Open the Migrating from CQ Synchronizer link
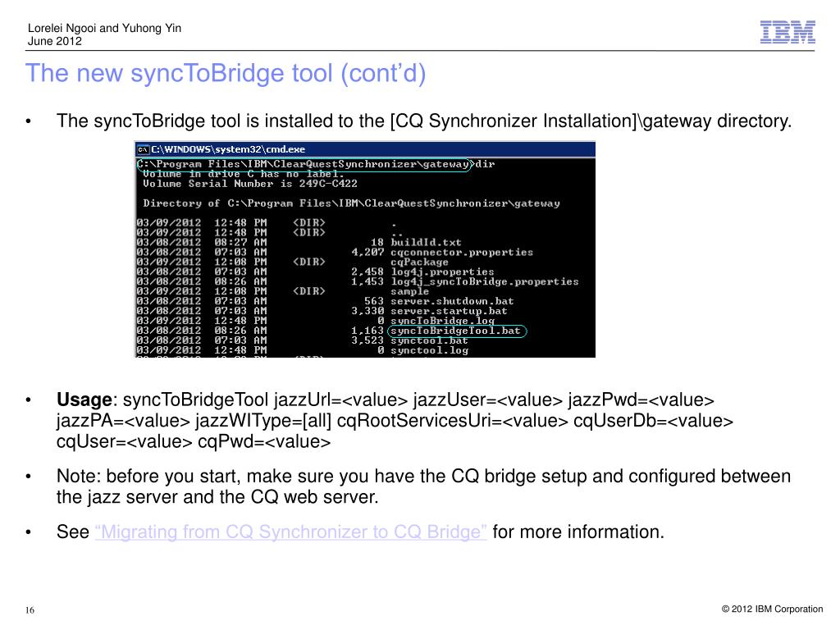The image size is (840, 630). [x=291, y=532]
